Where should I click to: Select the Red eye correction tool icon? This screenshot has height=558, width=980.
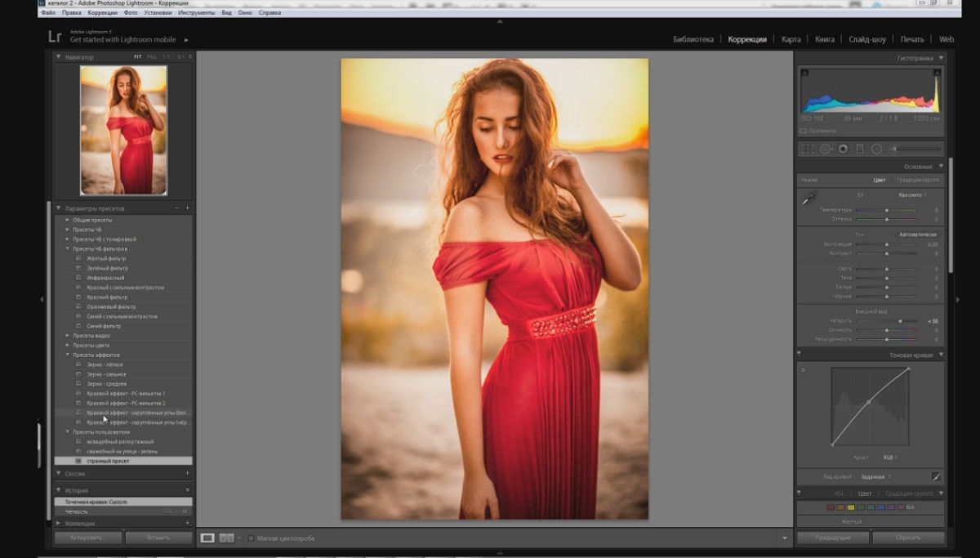pyautogui.click(x=843, y=149)
